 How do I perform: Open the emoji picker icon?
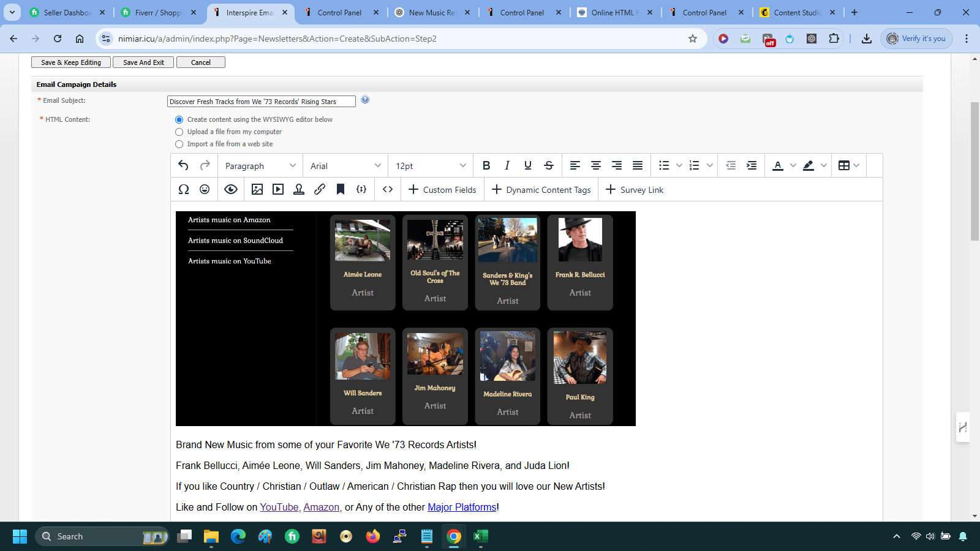pos(205,190)
